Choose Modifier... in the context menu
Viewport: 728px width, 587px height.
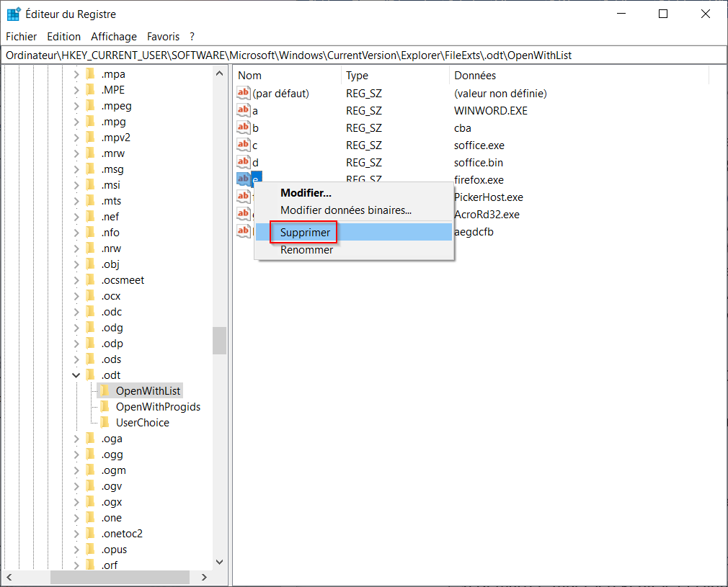point(354,192)
